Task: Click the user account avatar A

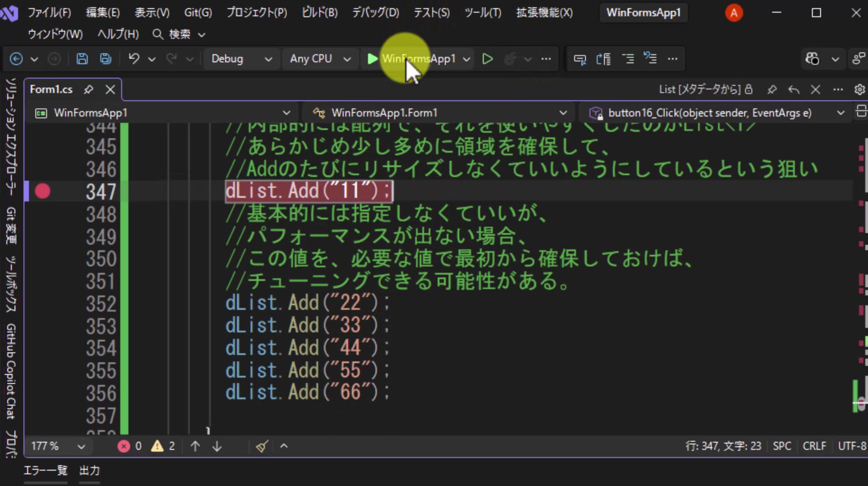Action: tap(734, 13)
